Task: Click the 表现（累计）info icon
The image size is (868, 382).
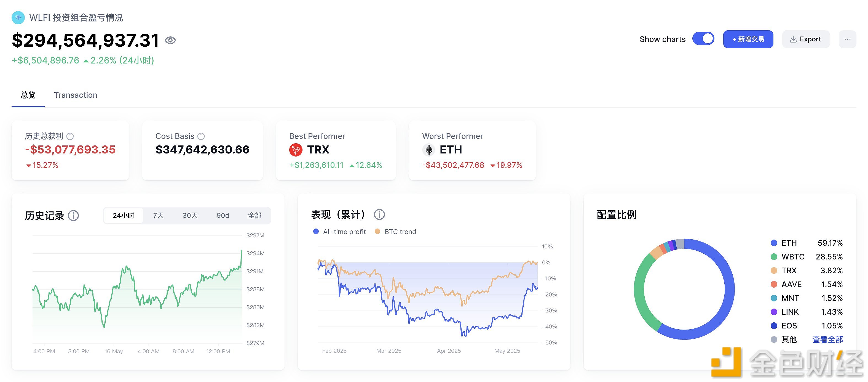Action: (x=379, y=215)
